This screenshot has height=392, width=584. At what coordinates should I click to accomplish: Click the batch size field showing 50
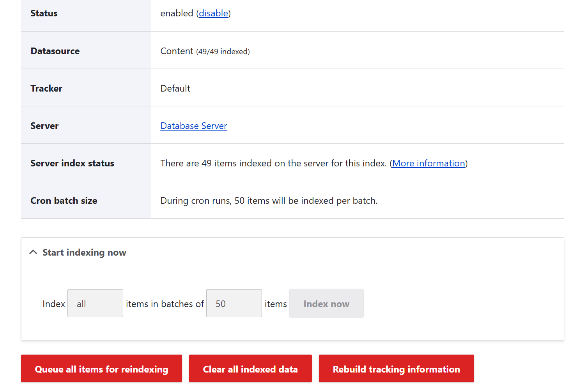234,303
